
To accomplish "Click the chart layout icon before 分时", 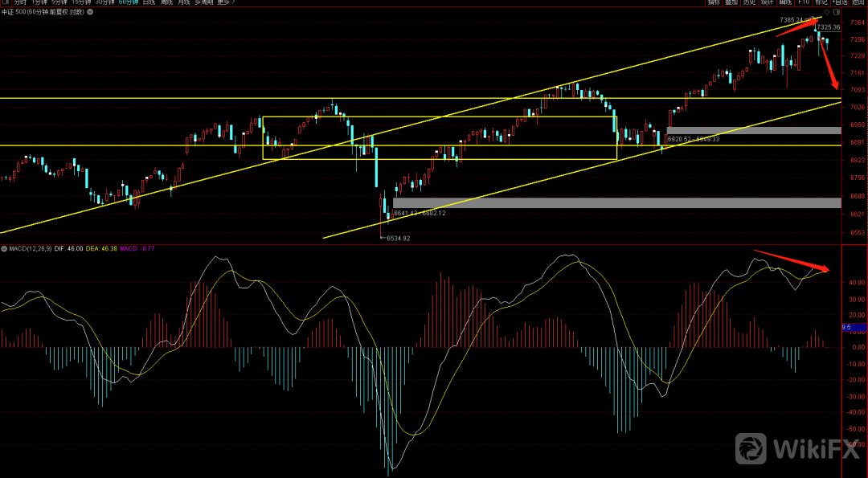I will point(6,2).
